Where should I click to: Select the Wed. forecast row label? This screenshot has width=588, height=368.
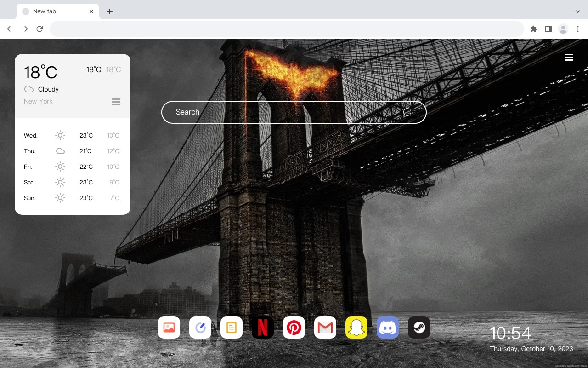pos(31,135)
